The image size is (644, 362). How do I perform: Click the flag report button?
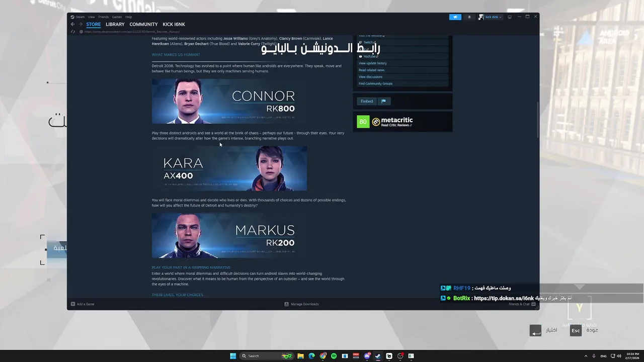(x=383, y=101)
